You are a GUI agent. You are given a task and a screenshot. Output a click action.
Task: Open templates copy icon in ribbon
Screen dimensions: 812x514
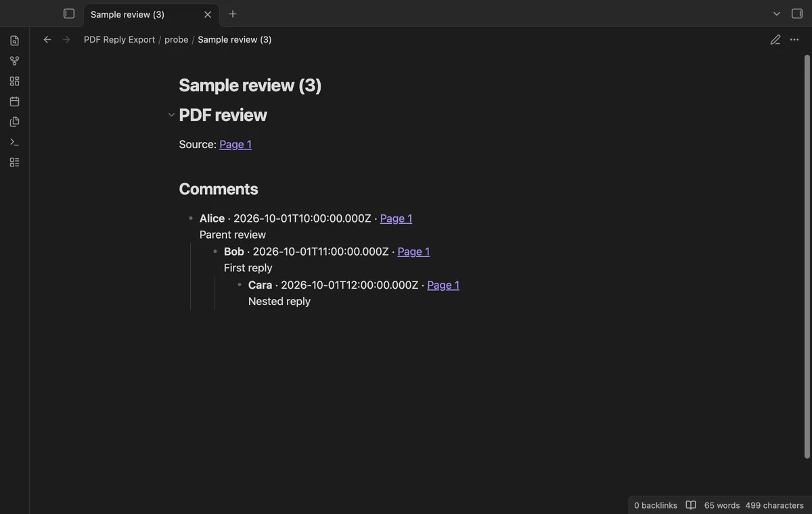pos(14,122)
